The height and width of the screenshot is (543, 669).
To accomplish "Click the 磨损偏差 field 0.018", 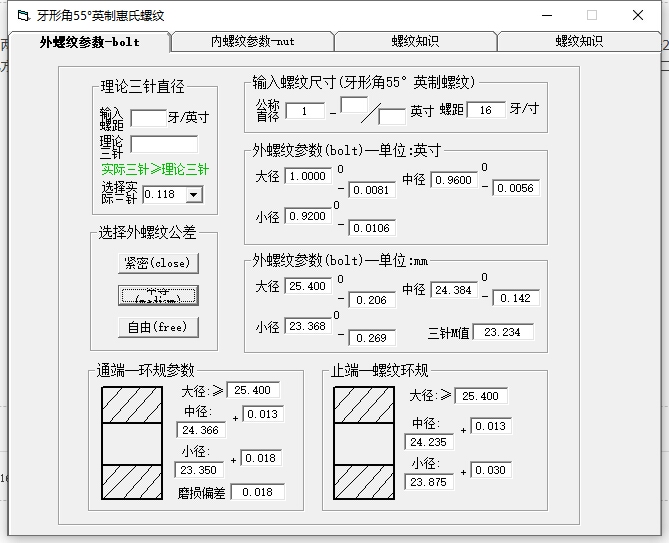I will click(x=257, y=492).
